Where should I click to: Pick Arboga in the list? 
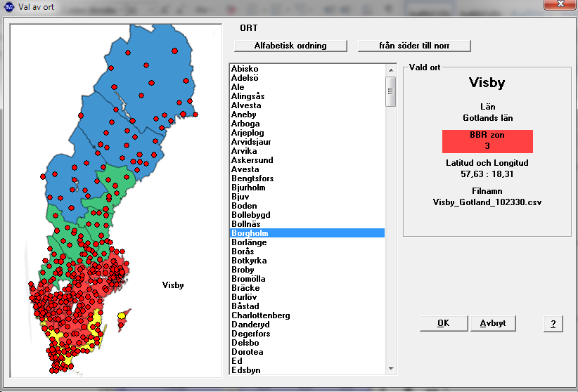pos(307,124)
